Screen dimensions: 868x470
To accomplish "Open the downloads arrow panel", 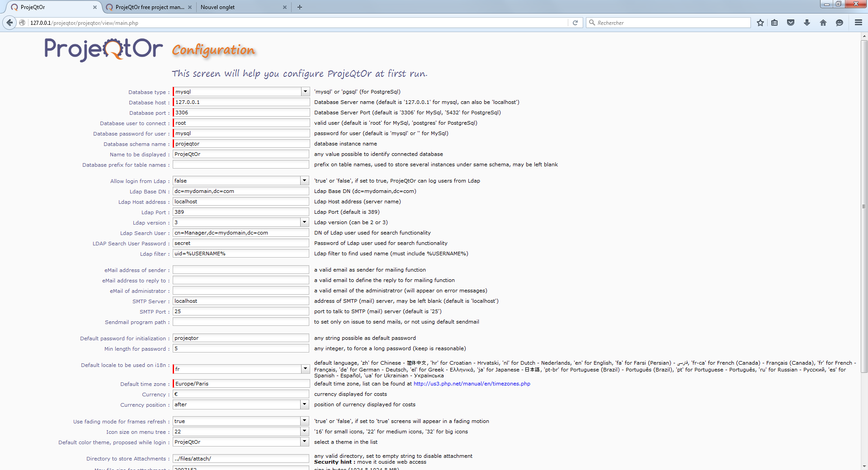I will pos(807,23).
